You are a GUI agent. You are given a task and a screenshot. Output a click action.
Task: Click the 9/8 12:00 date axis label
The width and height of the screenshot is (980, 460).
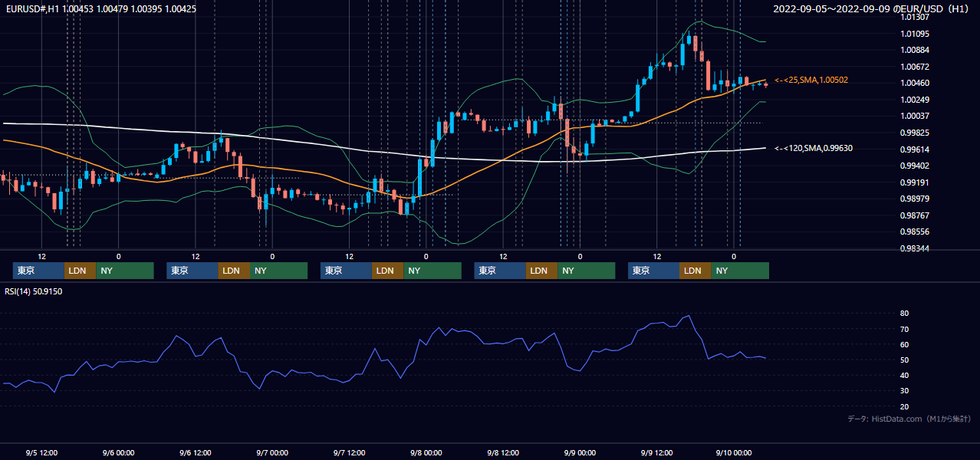[x=503, y=452]
